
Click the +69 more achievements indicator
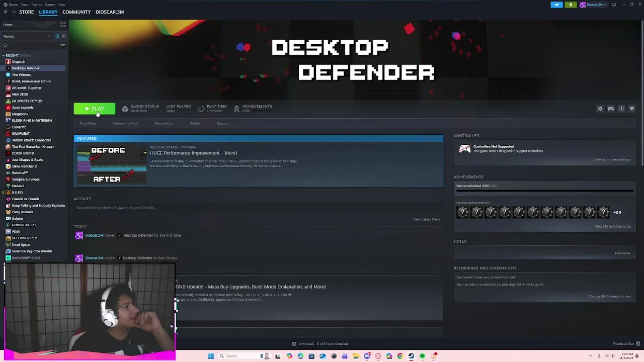617,212
